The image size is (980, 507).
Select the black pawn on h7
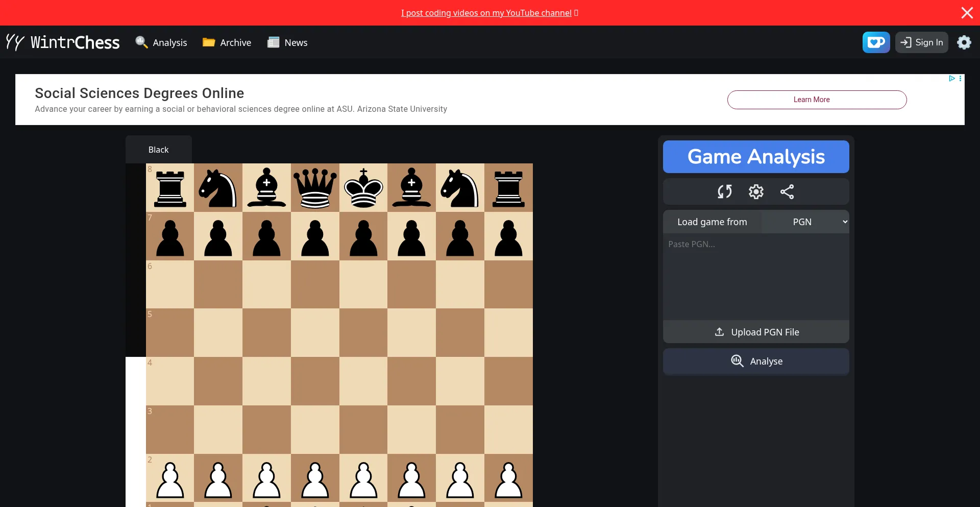pyautogui.click(x=508, y=236)
